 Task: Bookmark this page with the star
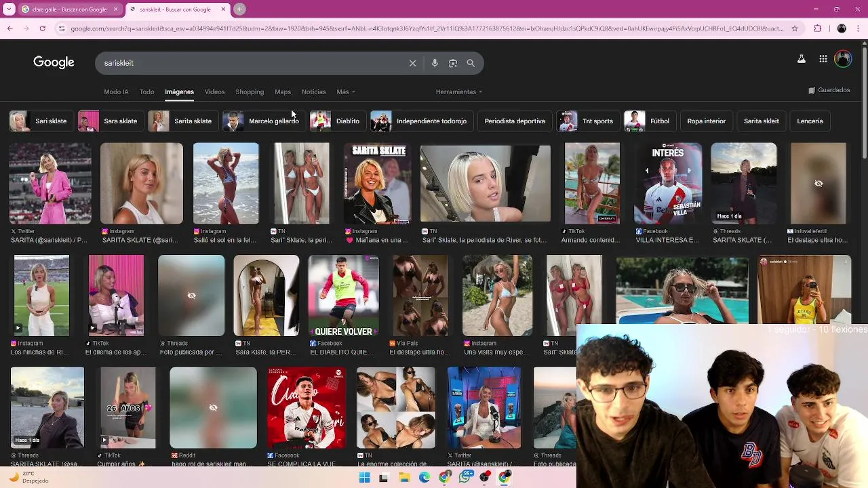[x=795, y=28]
